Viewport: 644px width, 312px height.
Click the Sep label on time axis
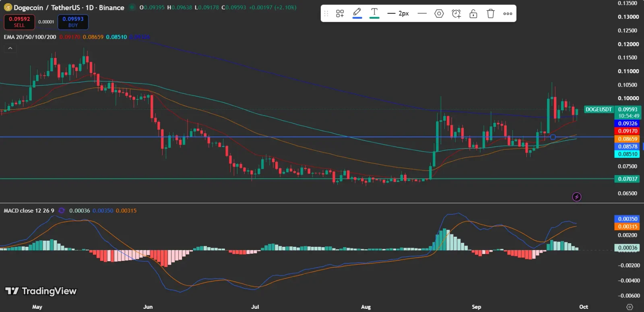point(477,307)
